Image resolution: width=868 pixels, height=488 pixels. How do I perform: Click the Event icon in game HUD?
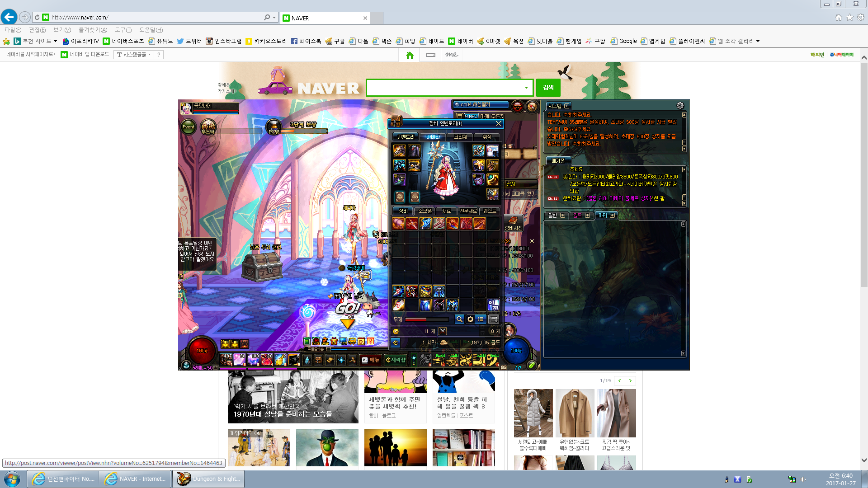pyautogui.click(x=188, y=127)
